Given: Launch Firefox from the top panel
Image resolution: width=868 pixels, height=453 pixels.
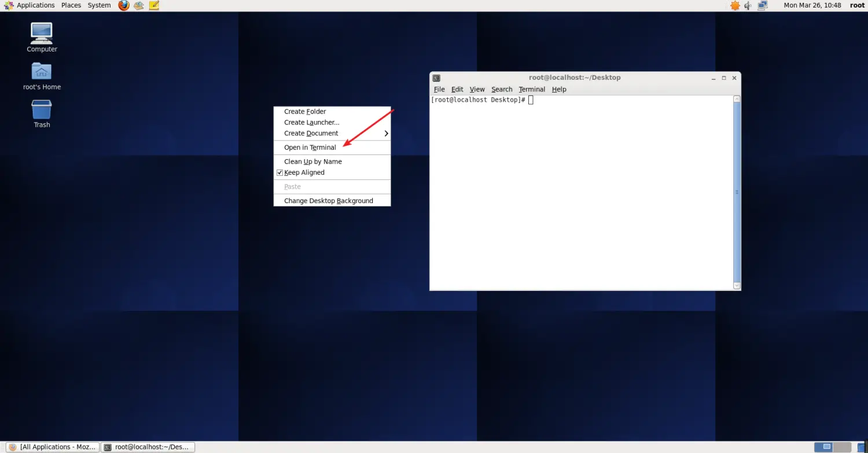Looking at the screenshot, I should pyautogui.click(x=124, y=5).
